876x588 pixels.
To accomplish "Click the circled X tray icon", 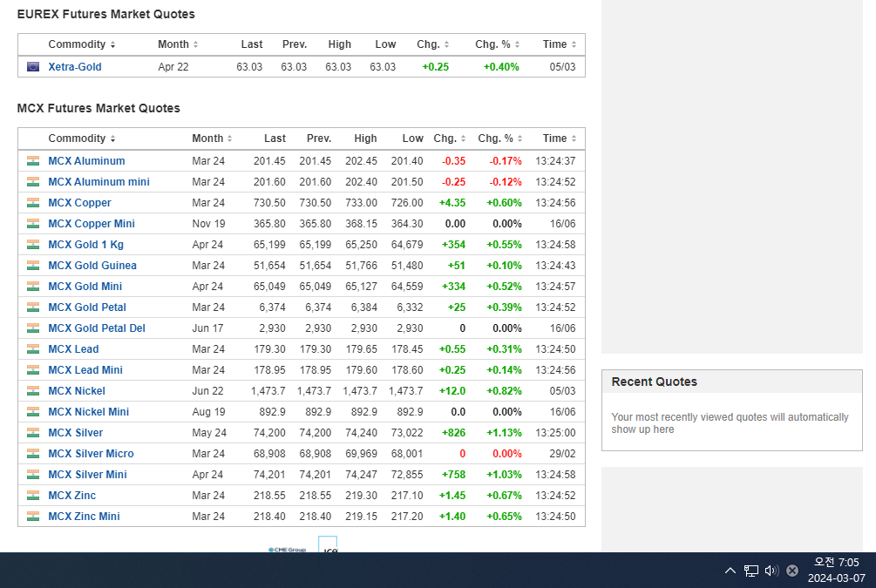I will [x=792, y=570].
